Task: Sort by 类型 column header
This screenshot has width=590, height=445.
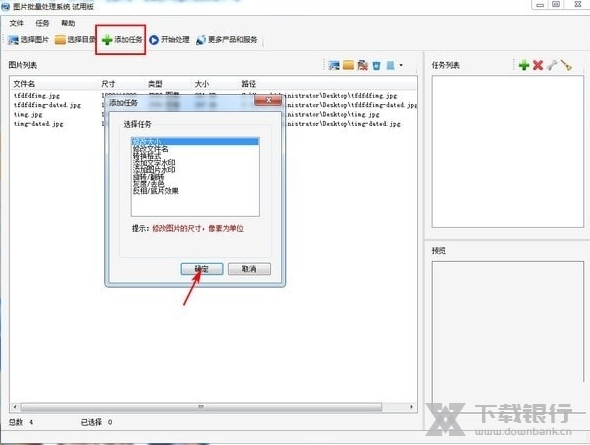Action: pyautogui.click(x=169, y=84)
